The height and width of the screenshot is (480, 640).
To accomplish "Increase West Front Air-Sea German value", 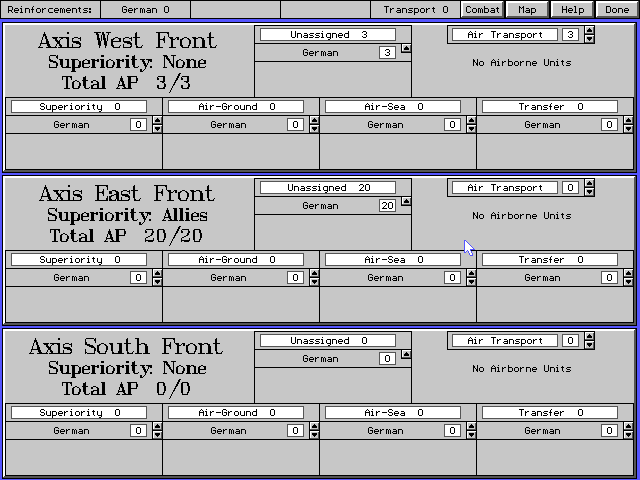I will (471, 120).
